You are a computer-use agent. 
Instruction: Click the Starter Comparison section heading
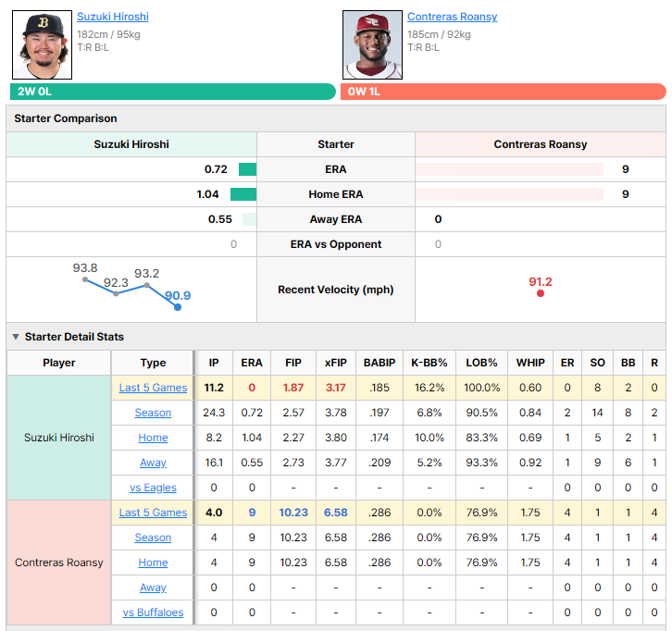[x=66, y=118]
